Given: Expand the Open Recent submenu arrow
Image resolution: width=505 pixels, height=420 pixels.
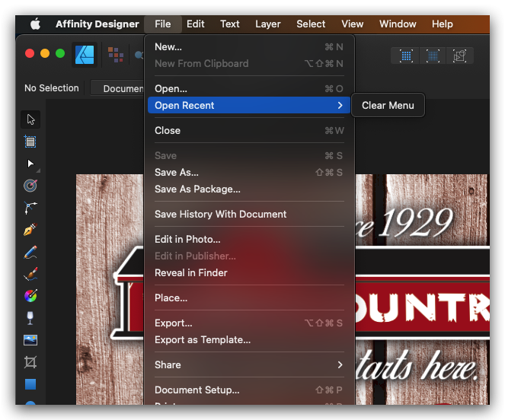Looking at the screenshot, I should (x=340, y=106).
